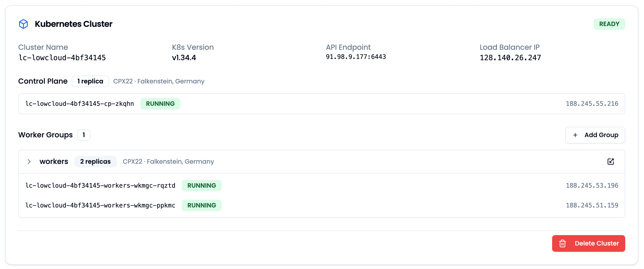Select control plane node lc-lowcloud-4bf34145-cp-zkqhn
Viewport: 644px width, 269px height.
[x=80, y=103]
